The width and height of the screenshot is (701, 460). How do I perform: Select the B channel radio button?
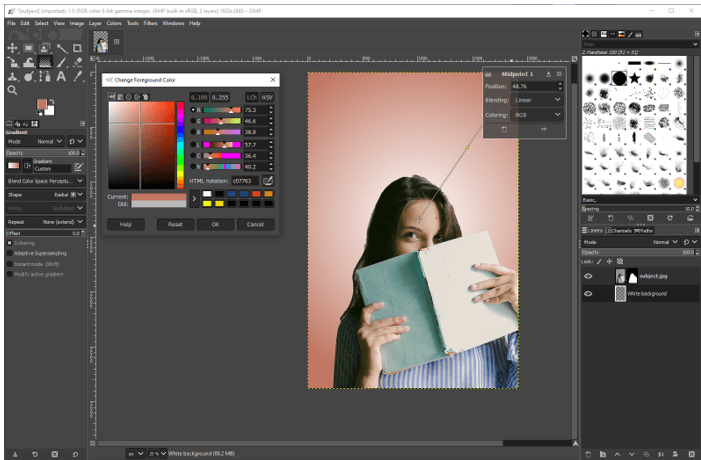pyautogui.click(x=193, y=132)
